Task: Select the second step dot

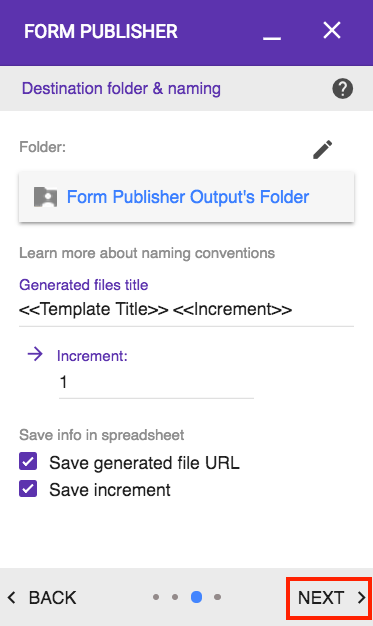Action: (x=175, y=597)
